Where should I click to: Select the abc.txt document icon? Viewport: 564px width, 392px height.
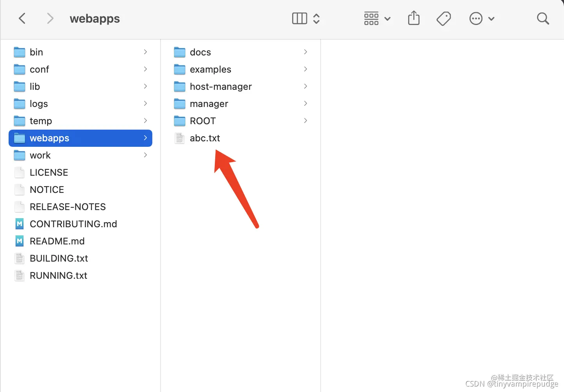point(180,138)
